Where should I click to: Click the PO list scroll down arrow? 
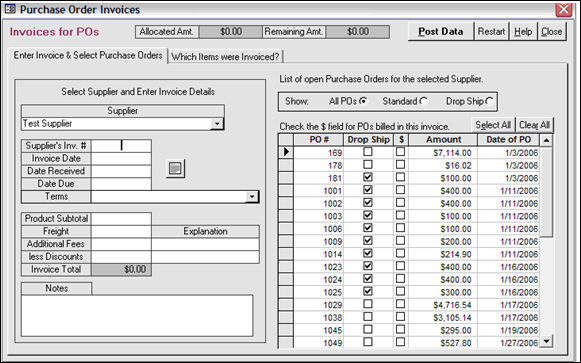tap(546, 341)
